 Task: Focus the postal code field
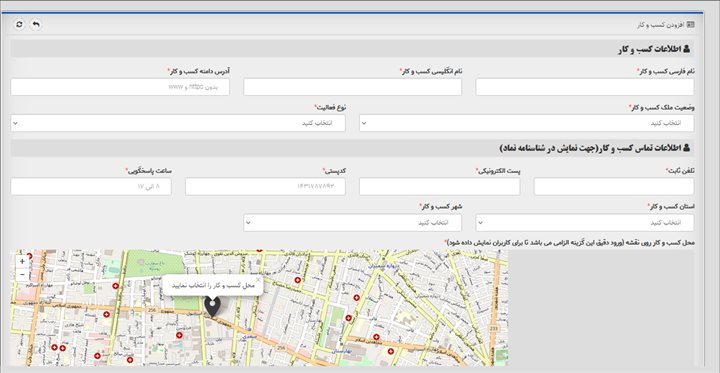(x=265, y=186)
